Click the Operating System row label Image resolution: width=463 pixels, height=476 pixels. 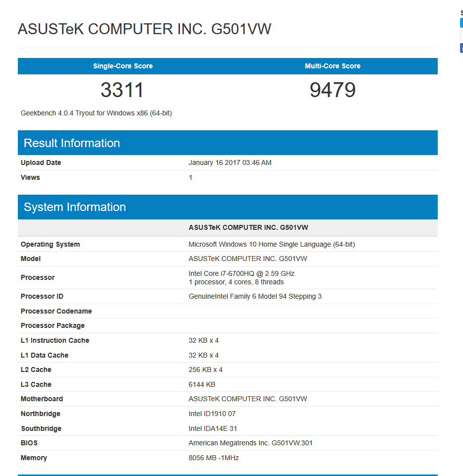[x=50, y=244]
